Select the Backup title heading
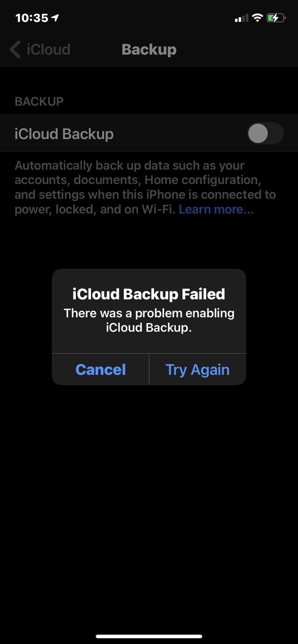Image resolution: width=298 pixels, height=644 pixels. pyautogui.click(x=149, y=49)
